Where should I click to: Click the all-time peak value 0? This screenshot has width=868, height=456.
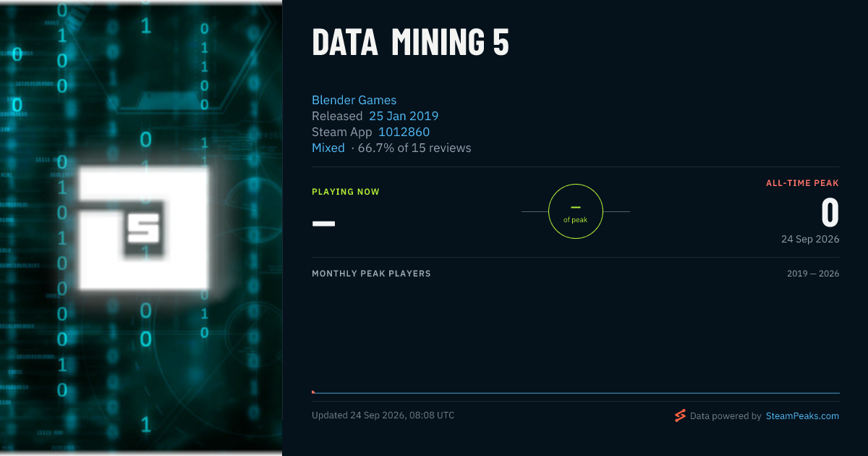click(x=830, y=213)
